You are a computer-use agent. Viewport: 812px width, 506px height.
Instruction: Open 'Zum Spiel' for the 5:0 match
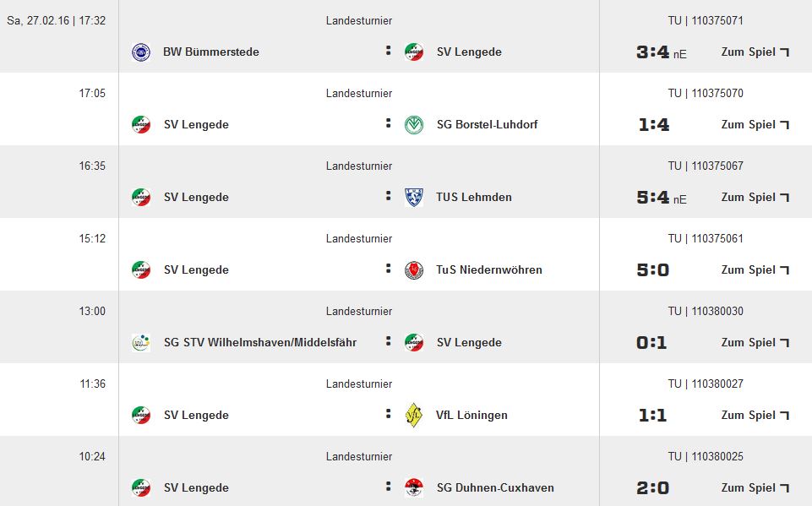coord(755,270)
